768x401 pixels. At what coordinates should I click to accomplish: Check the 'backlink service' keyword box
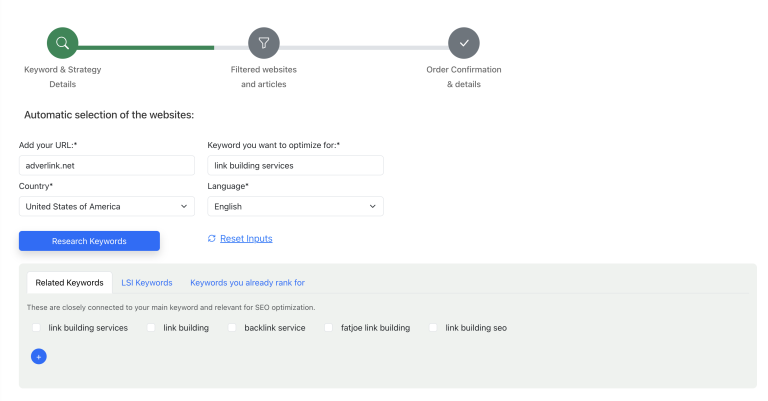click(x=232, y=328)
